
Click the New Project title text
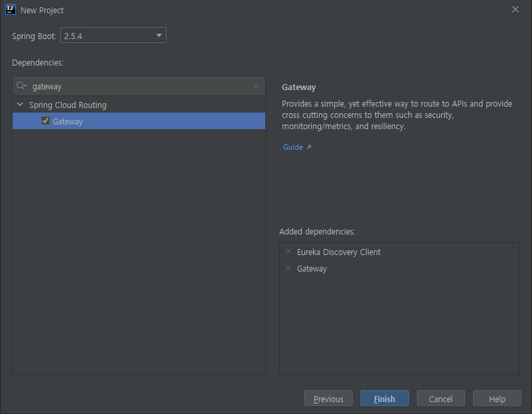(x=42, y=10)
